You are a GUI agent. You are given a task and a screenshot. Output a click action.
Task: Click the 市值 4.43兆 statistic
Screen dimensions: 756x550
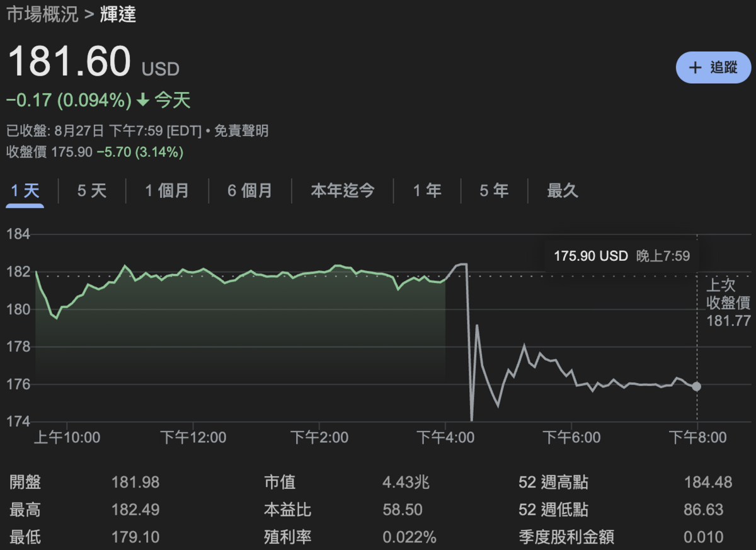(x=346, y=483)
